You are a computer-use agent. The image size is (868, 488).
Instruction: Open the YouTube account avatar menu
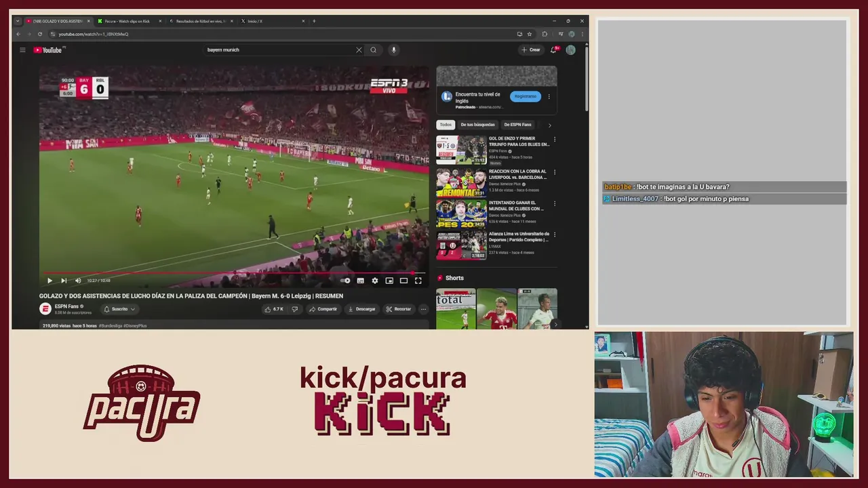coord(571,49)
